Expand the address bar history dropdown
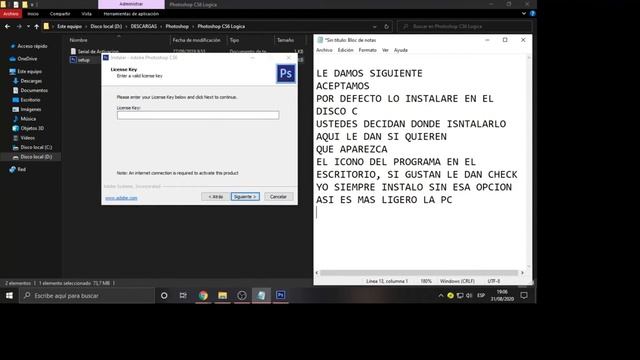This screenshot has width=640, height=360. [374, 27]
